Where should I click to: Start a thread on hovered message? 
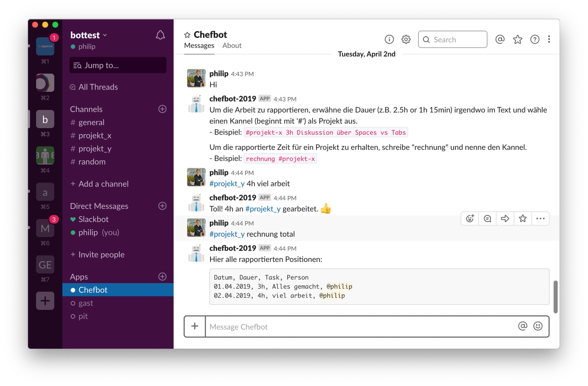(487, 219)
